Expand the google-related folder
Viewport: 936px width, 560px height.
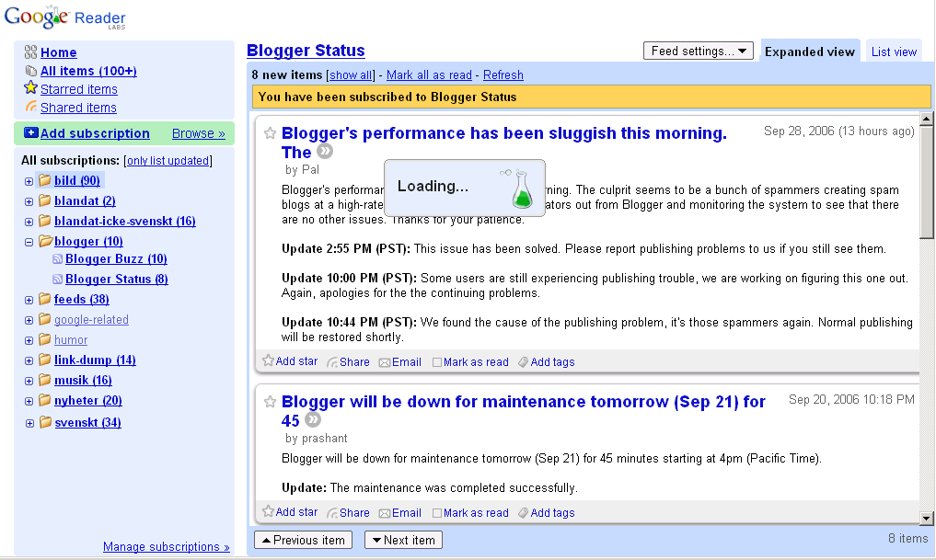29,320
